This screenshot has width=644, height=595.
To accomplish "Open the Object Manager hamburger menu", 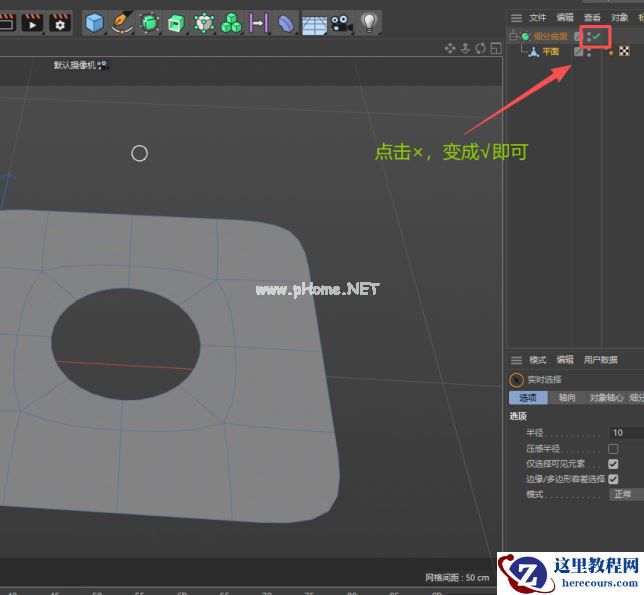I will point(516,17).
